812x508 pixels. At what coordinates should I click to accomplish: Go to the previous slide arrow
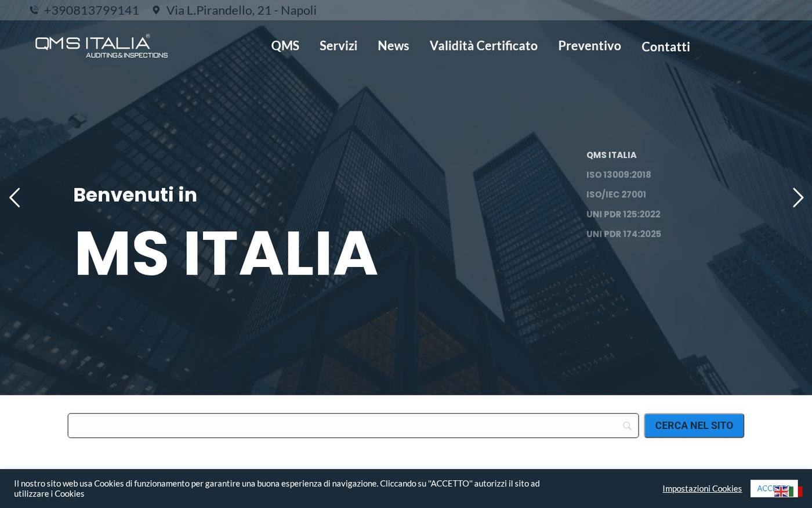click(14, 197)
